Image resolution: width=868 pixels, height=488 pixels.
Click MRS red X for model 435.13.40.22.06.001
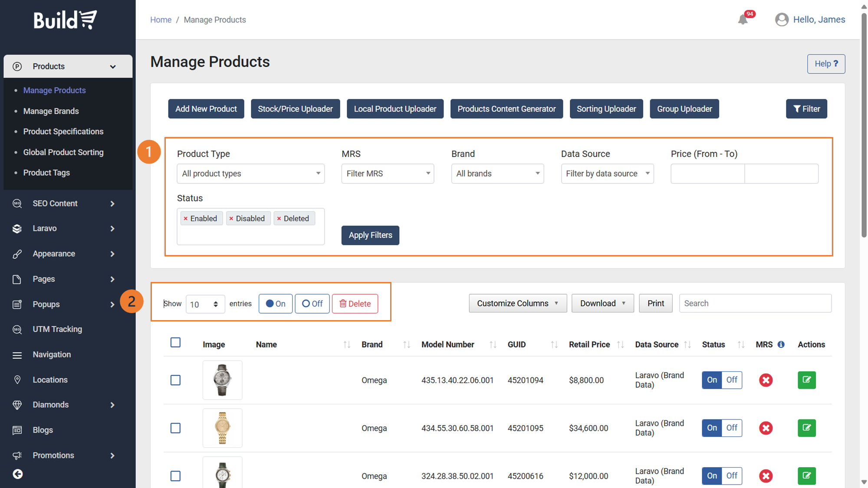(x=766, y=380)
